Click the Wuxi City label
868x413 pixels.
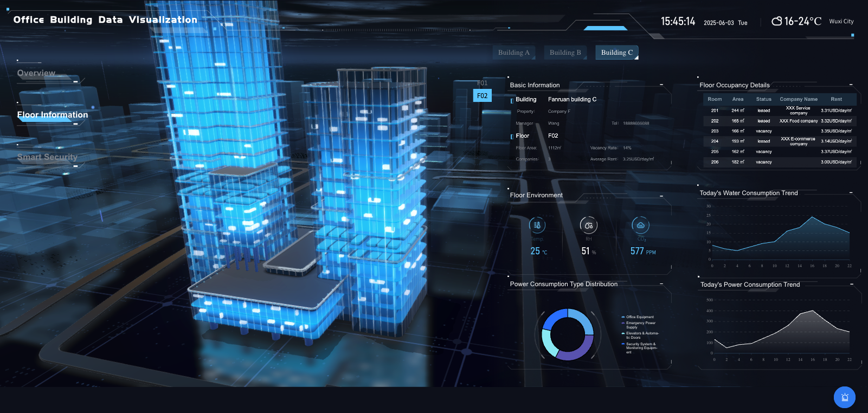[841, 22]
